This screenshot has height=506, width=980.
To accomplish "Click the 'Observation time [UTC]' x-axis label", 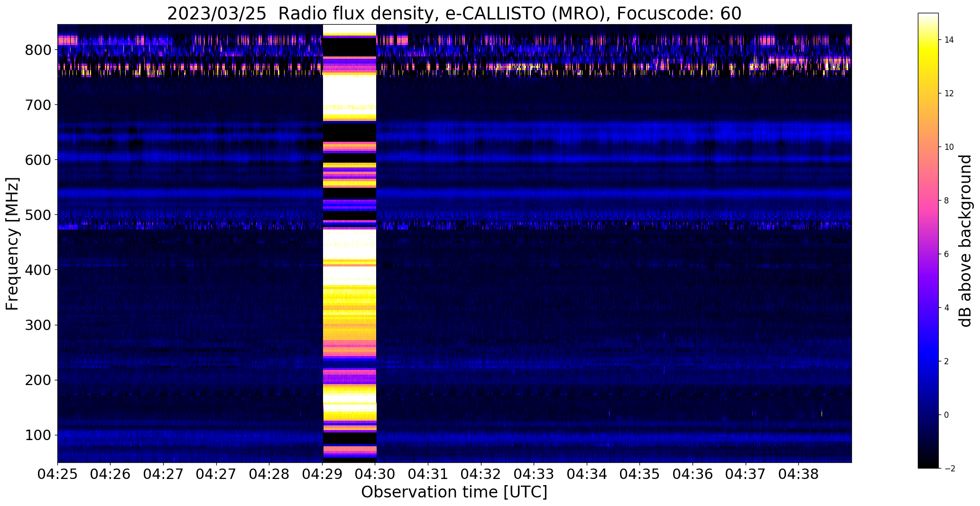I will (x=454, y=492).
